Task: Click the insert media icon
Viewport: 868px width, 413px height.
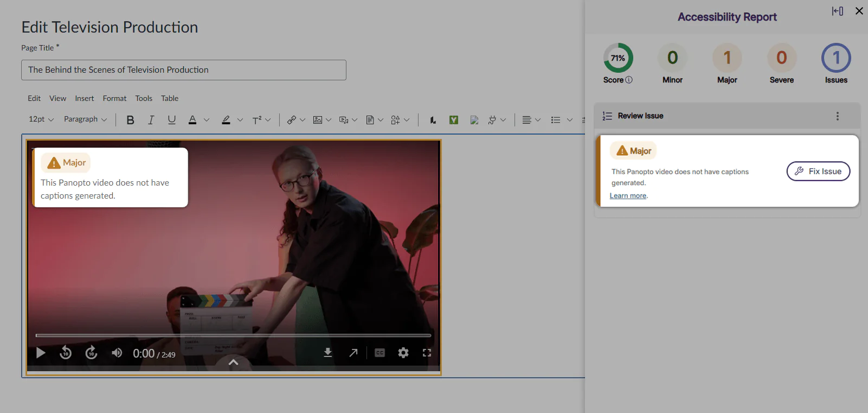Action: (x=344, y=120)
